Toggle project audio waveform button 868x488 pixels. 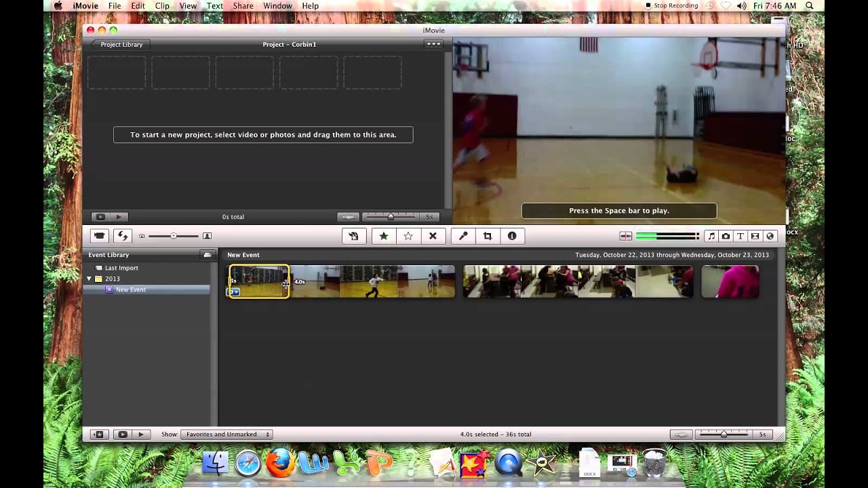click(x=348, y=217)
